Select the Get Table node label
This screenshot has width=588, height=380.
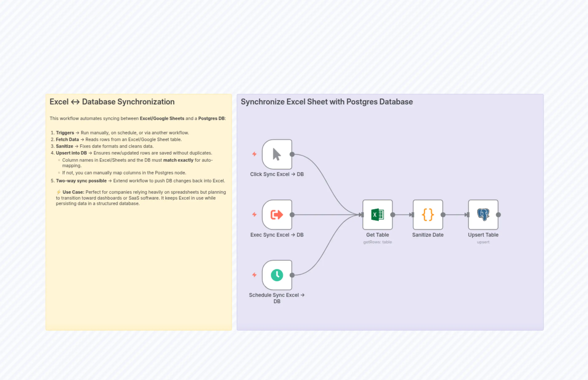[x=377, y=235]
